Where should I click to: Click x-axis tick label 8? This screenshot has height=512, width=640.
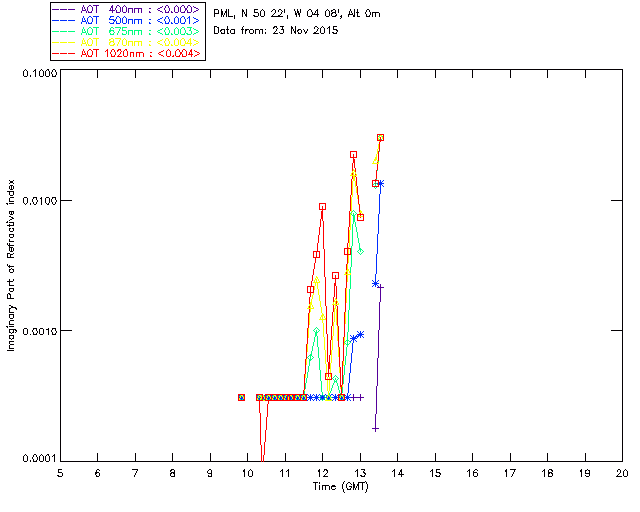click(x=173, y=474)
